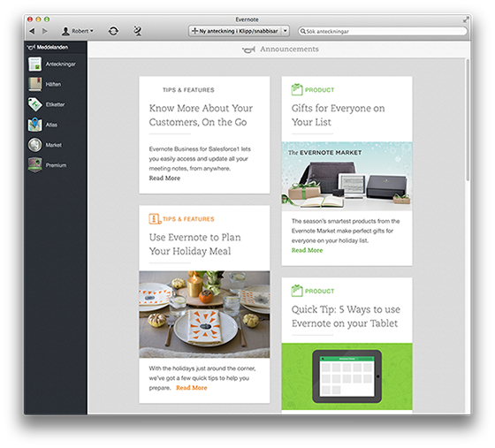Open Quick Tip: 5 Ways Tablet headline
The height and width of the screenshot is (448, 495).
click(346, 316)
